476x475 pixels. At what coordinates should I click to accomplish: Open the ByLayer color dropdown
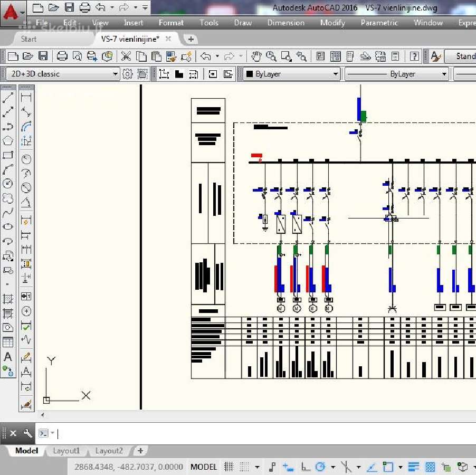292,74
